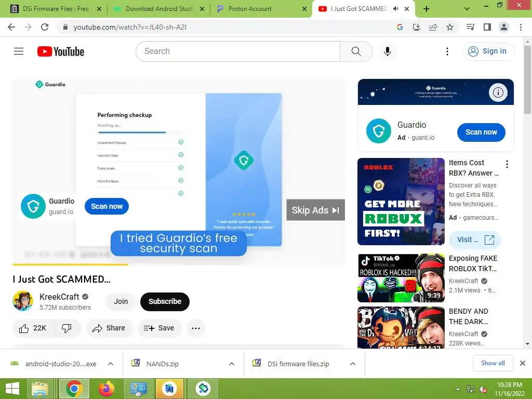Viewport: 532px width, 399px height.
Task: Open Exposing FAKE ROBLOX TikTok video thumbnail
Action: [x=401, y=278]
